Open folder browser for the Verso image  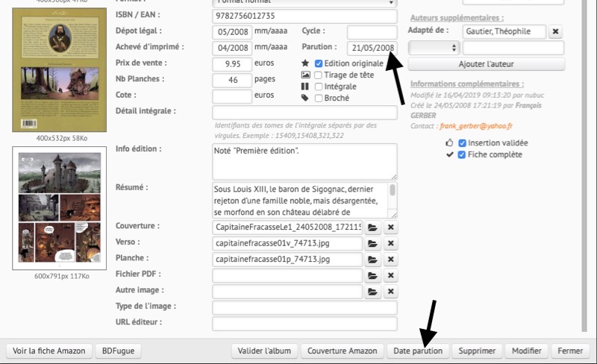[372, 243]
